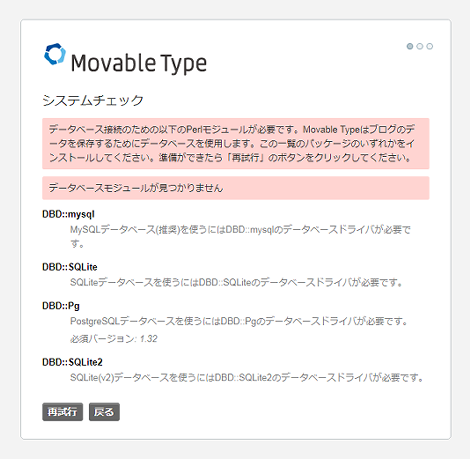Viewport: 470px width, 459px height.
Task: Click the 必須バージョン 1.32 text
Action: click(114, 339)
